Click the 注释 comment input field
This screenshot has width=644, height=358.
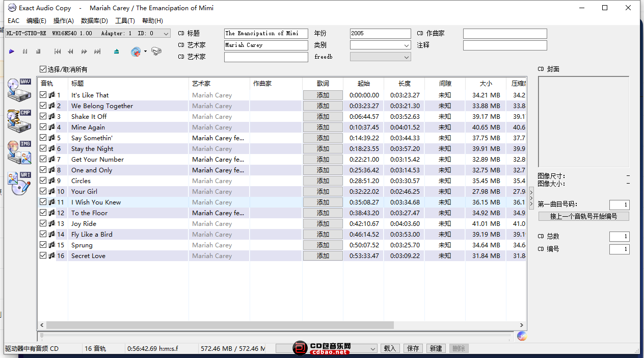point(505,45)
